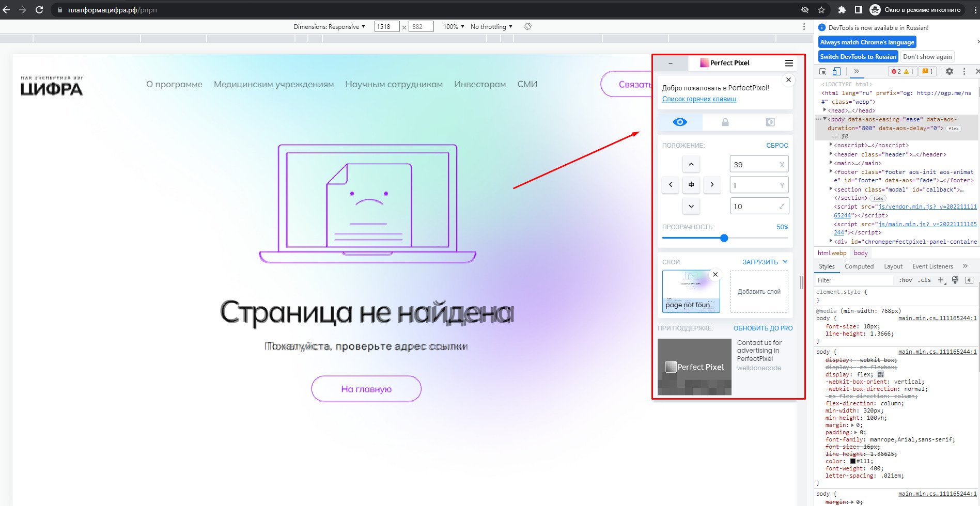Open the ЗАГРУЗИТЬ dropdown
Viewport: 980px width, 506px height.
(765, 262)
